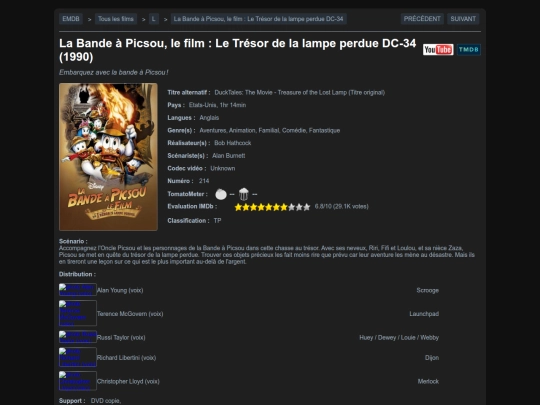Click screenwriter name Alan Burnett
The image size is (540, 405).
(x=229, y=156)
